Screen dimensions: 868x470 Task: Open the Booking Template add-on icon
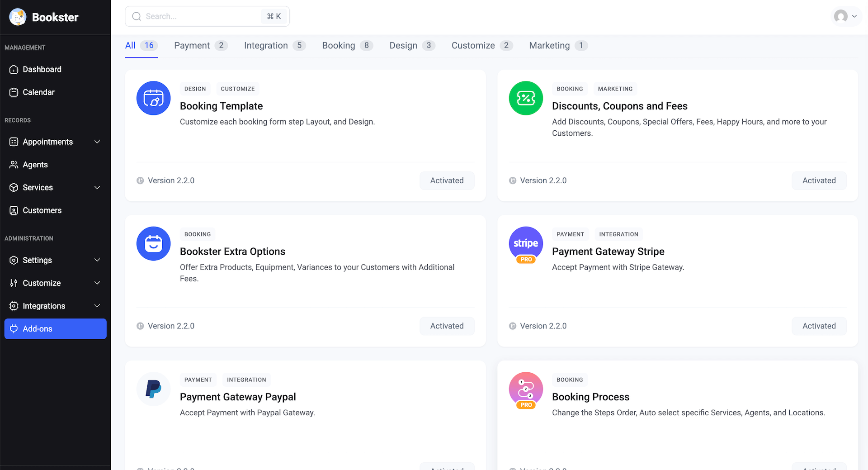coord(153,98)
